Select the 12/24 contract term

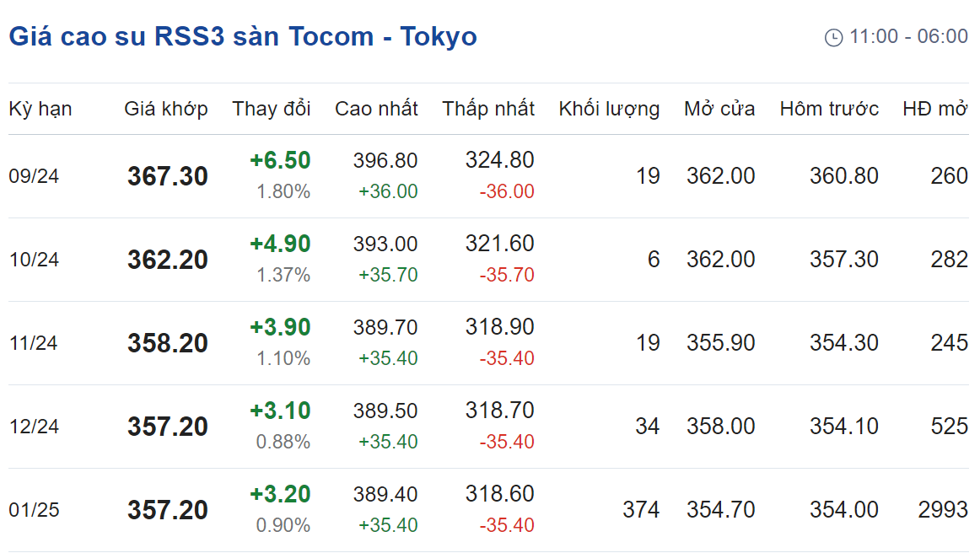tap(34, 427)
